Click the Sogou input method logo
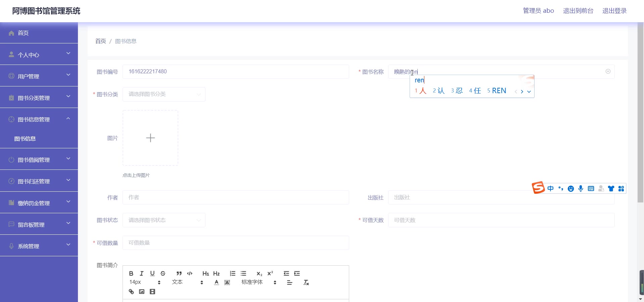This screenshot has width=644, height=302. pyautogui.click(x=538, y=188)
